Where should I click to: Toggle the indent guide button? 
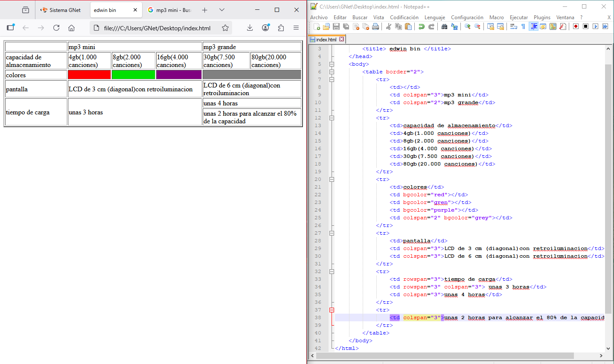pyautogui.click(x=533, y=26)
